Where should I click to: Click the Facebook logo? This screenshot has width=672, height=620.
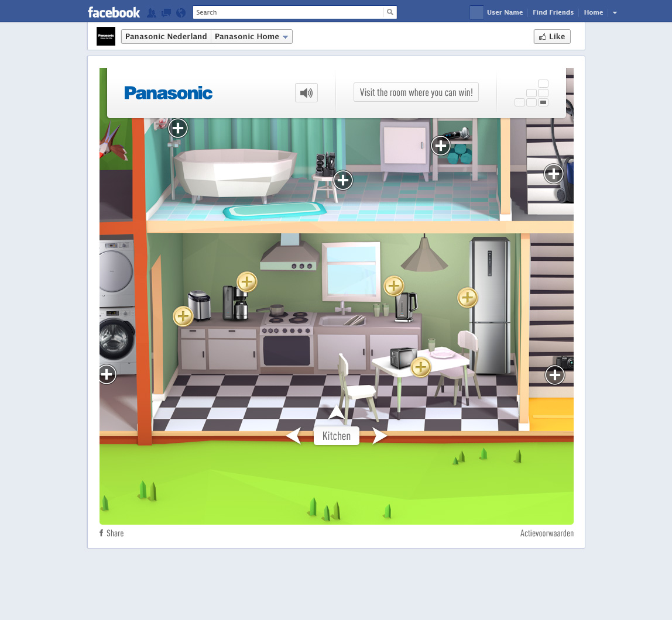coord(114,12)
